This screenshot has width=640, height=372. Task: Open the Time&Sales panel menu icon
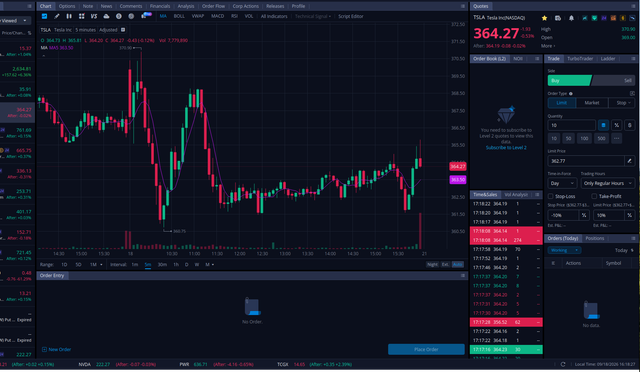[537, 195]
